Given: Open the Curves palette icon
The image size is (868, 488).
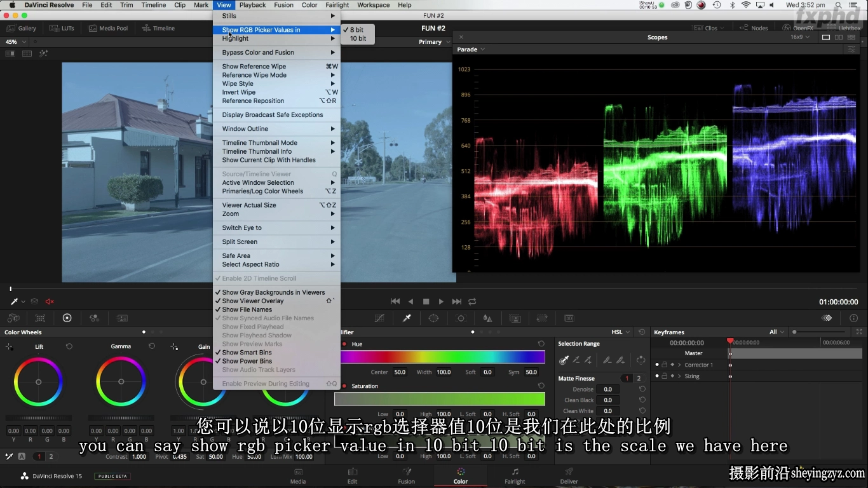Looking at the screenshot, I should [379, 318].
